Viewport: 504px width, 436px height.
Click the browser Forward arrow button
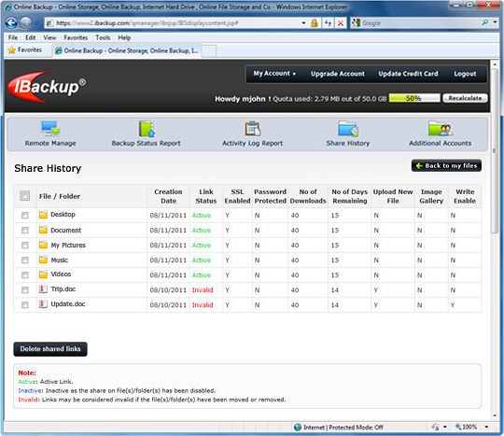pyautogui.click(x=26, y=22)
